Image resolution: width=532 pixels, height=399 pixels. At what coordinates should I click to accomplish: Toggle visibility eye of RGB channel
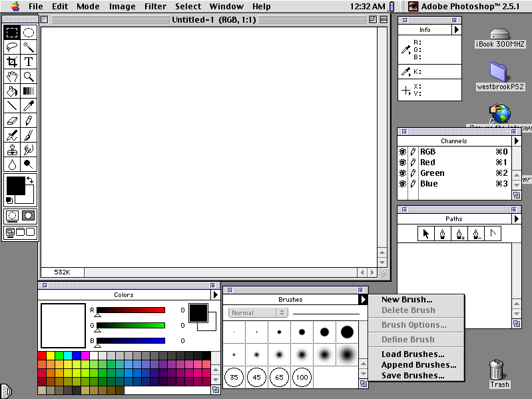tap(402, 152)
